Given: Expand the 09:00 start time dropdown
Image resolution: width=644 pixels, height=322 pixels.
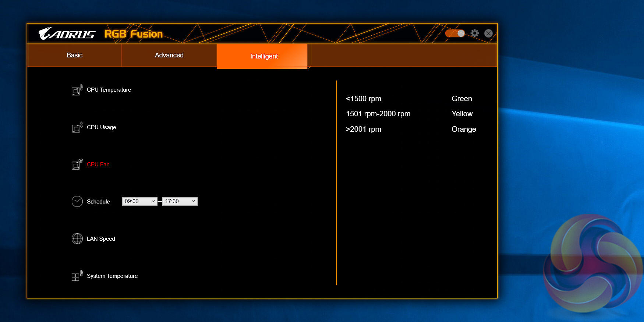Looking at the screenshot, I should [x=139, y=201].
